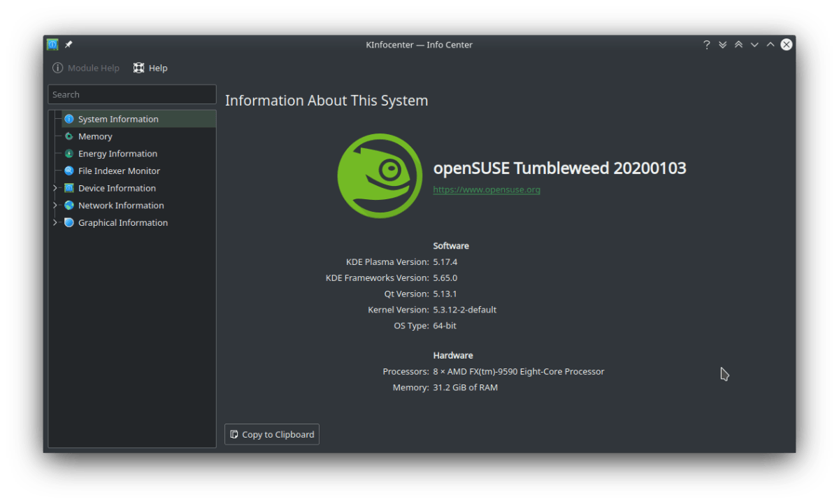Screen dimensions: 839x504
Task: Click the openSUSE chameleon logo
Action: 380,175
